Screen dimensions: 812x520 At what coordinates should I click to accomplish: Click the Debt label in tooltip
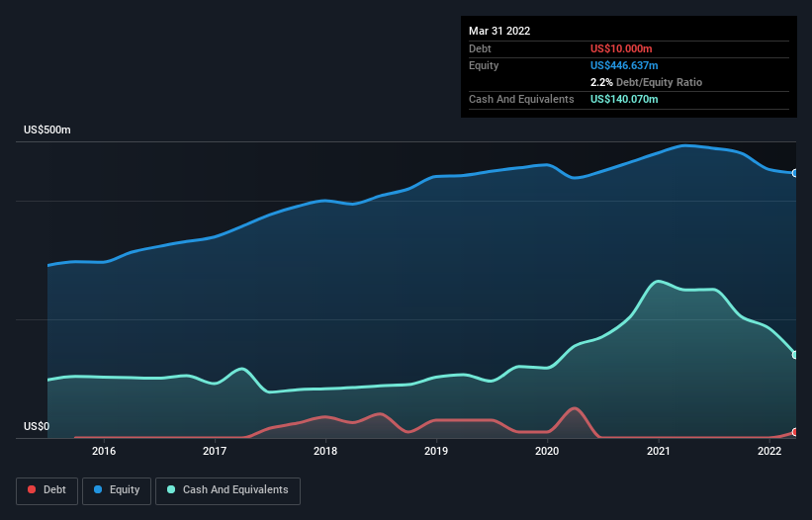(x=480, y=48)
